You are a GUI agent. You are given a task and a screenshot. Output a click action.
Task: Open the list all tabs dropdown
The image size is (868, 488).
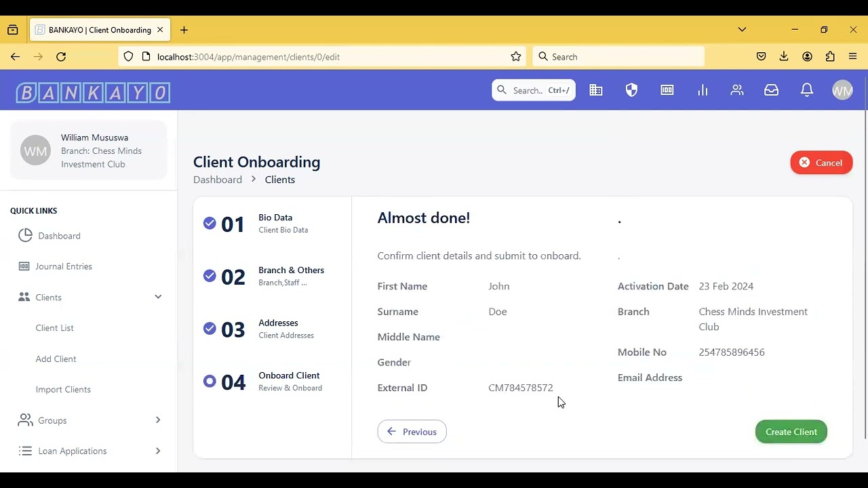[x=742, y=30]
